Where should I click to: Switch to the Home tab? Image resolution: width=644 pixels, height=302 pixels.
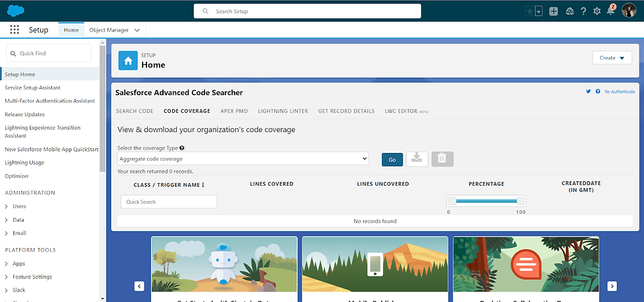click(x=71, y=30)
